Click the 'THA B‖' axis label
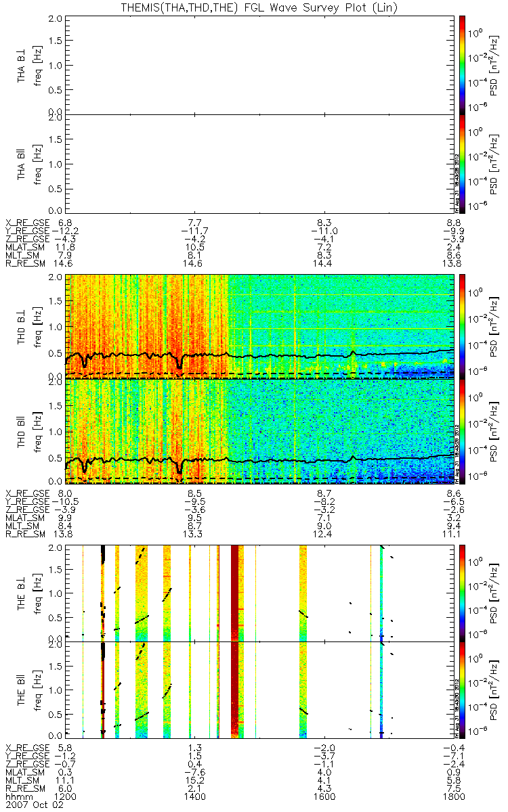The height and width of the screenshot is (812, 508). tap(22, 163)
